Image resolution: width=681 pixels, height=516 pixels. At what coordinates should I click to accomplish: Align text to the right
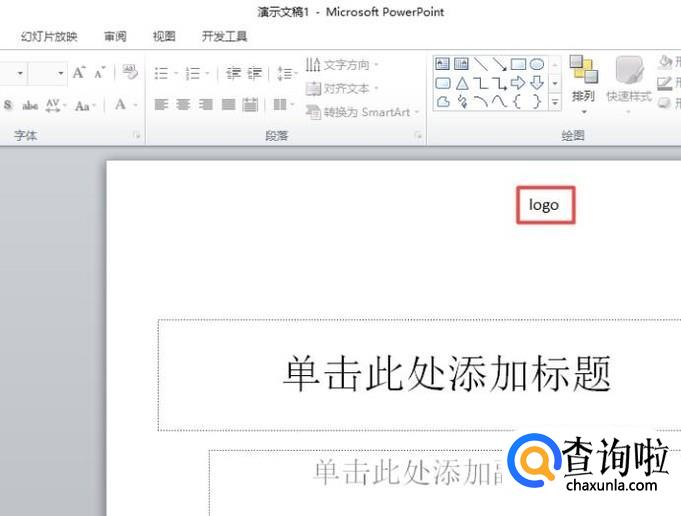tap(205, 105)
